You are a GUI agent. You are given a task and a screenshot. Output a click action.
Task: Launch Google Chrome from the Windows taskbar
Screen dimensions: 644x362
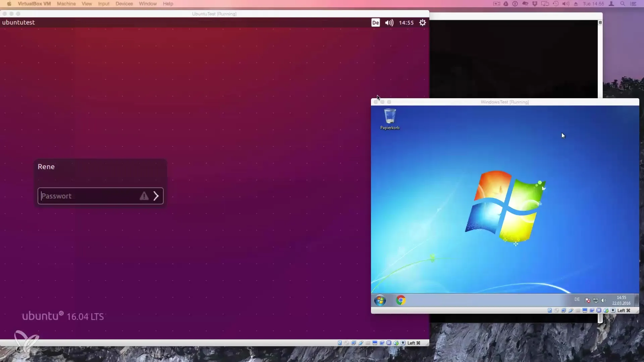point(401,300)
